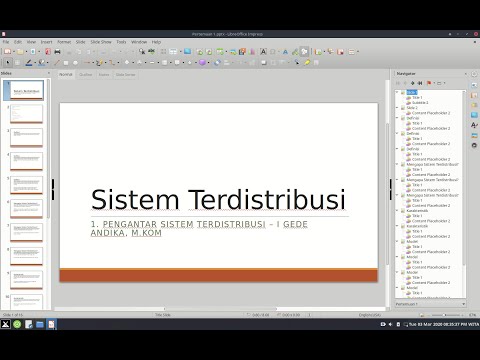The width and height of the screenshot is (480, 360).
Task: Click the Rotate tool icon
Action: click(x=217, y=62)
